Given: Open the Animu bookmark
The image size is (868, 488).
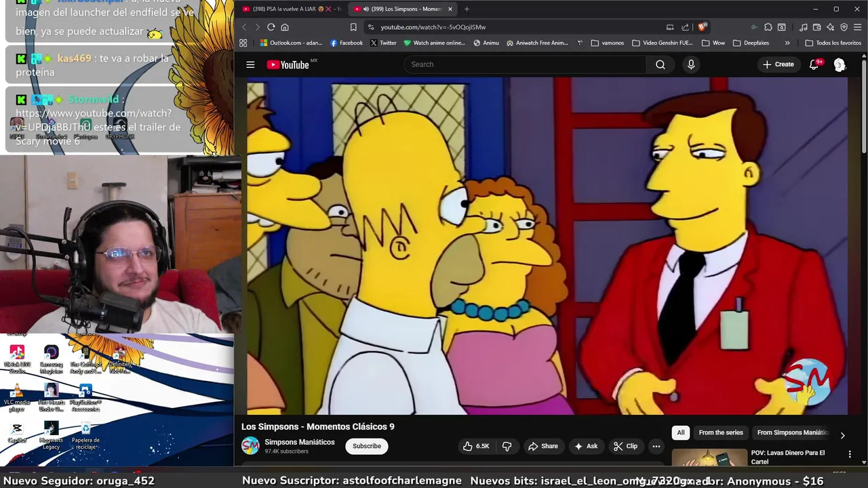Looking at the screenshot, I should 486,43.
